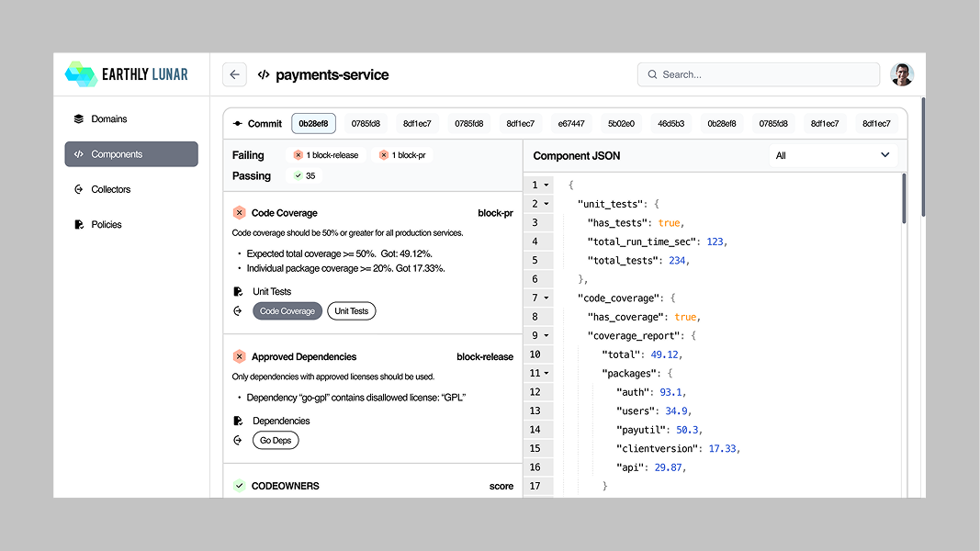This screenshot has height=551, width=980.
Task: Click the green check icon in passing badge
Action: click(299, 175)
